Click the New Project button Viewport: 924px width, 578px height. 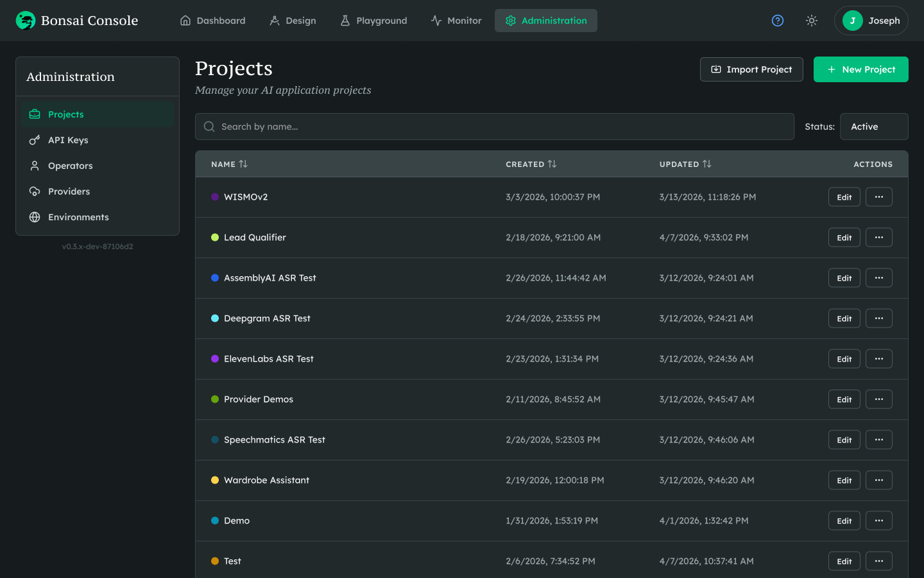click(x=860, y=69)
